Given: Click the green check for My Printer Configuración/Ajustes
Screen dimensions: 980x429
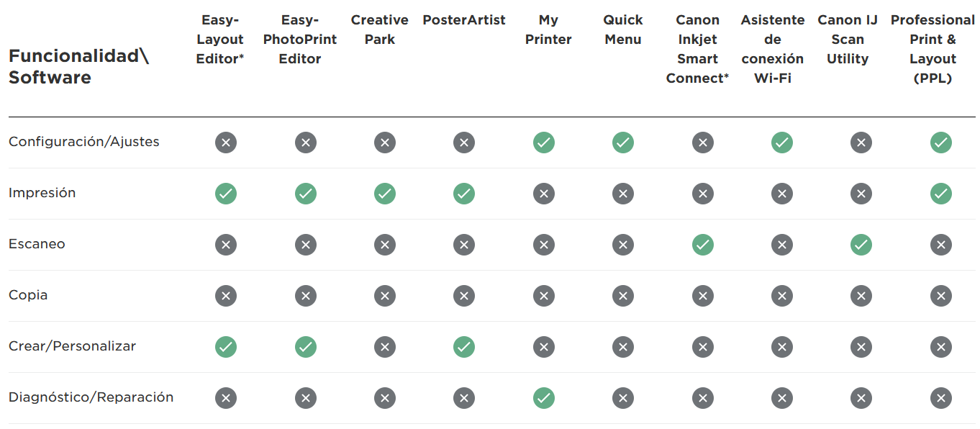Looking at the screenshot, I should pos(544,143).
